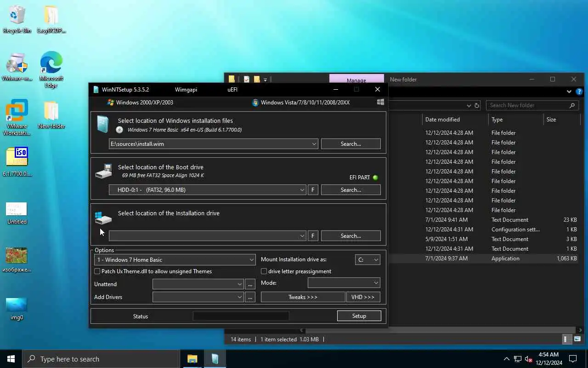The height and width of the screenshot is (368, 588).
Task: Click the Search New folder field
Action: click(532, 105)
